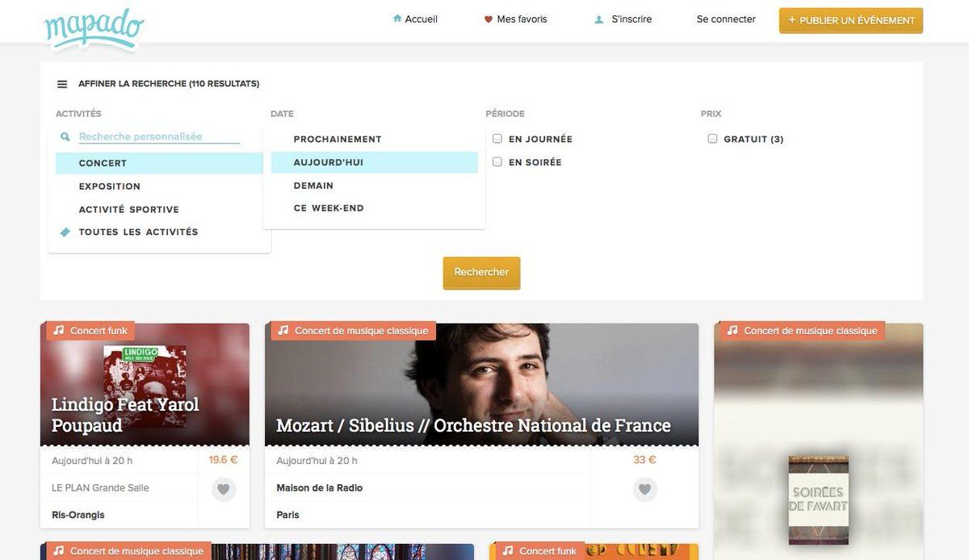Image resolution: width=969 pixels, height=560 pixels.
Task: Click the Mapado logo
Action: click(x=94, y=28)
